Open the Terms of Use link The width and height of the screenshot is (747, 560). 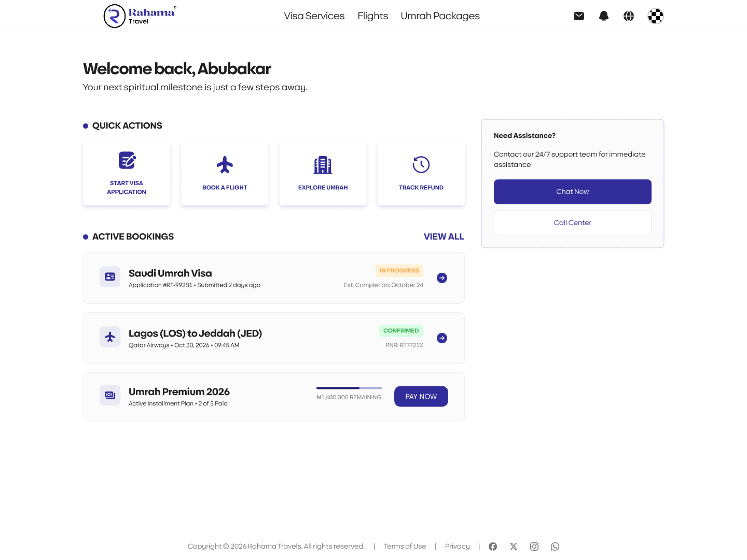pyautogui.click(x=405, y=547)
